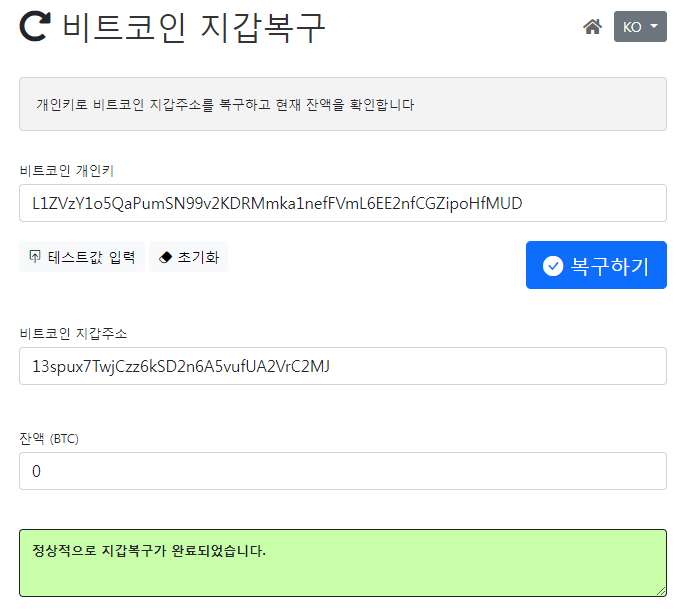Click the 테스트값 입력 button
Viewport: 680px width, 611px height.
tap(82, 257)
